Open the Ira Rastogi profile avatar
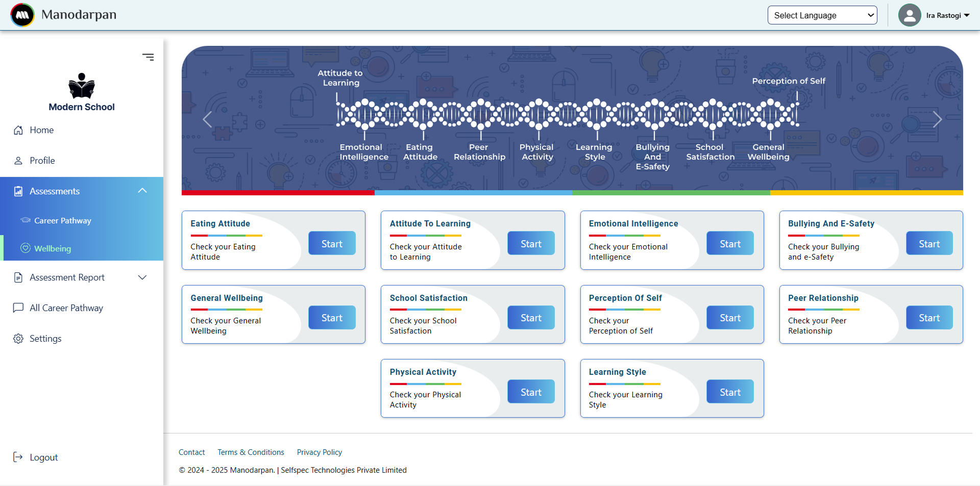980x486 pixels. click(910, 15)
